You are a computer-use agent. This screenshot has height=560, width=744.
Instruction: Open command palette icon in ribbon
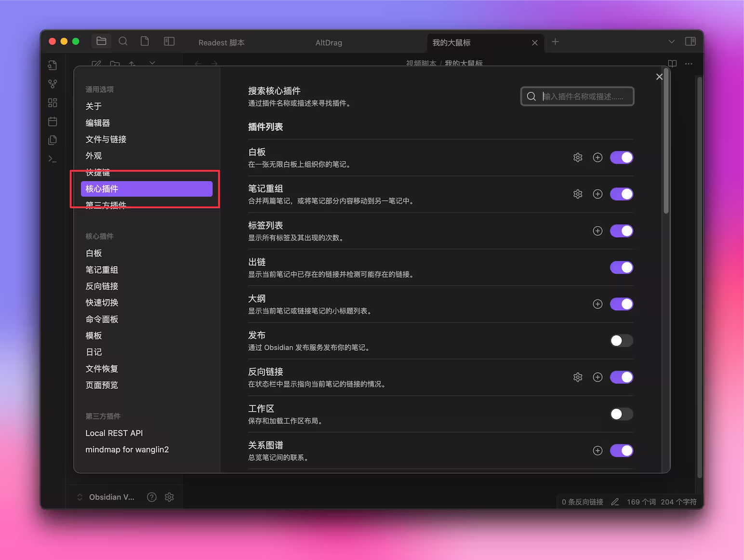pyautogui.click(x=53, y=159)
